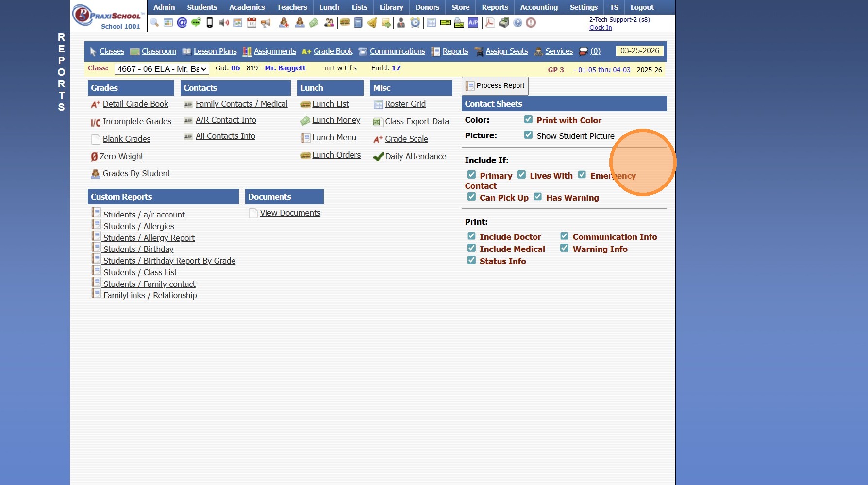Click the printer icon in top toolbar
868x485 pixels.
[459, 23]
